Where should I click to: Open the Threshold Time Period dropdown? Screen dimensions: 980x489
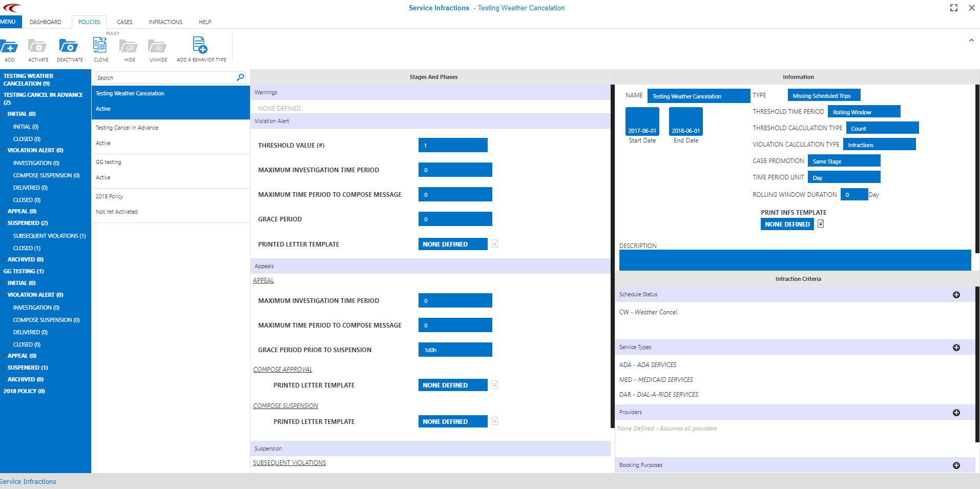(864, 112)
